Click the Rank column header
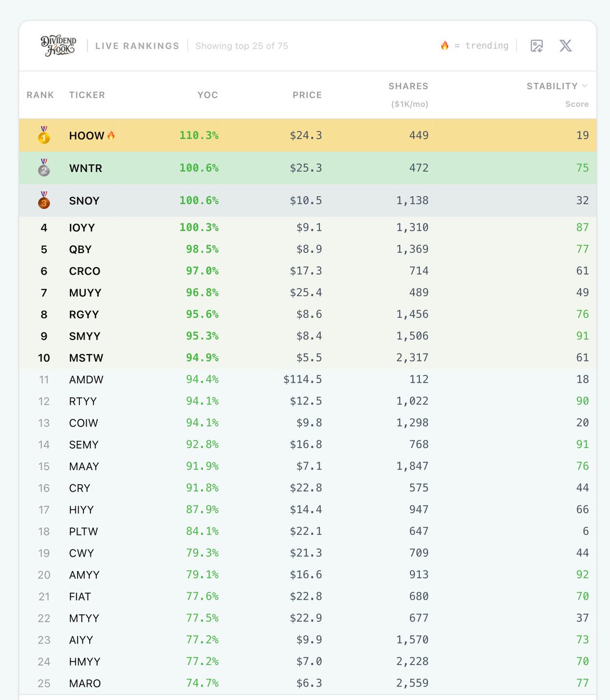 coord(40,95)
